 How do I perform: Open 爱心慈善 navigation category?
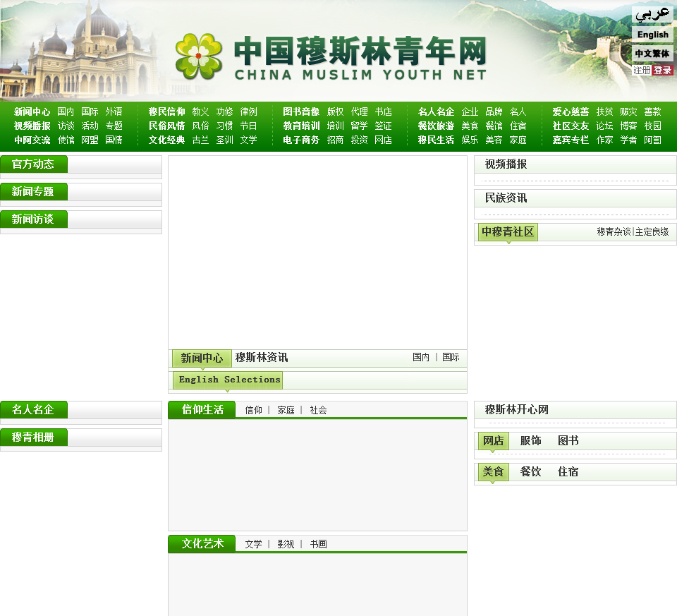click(571, 112)
